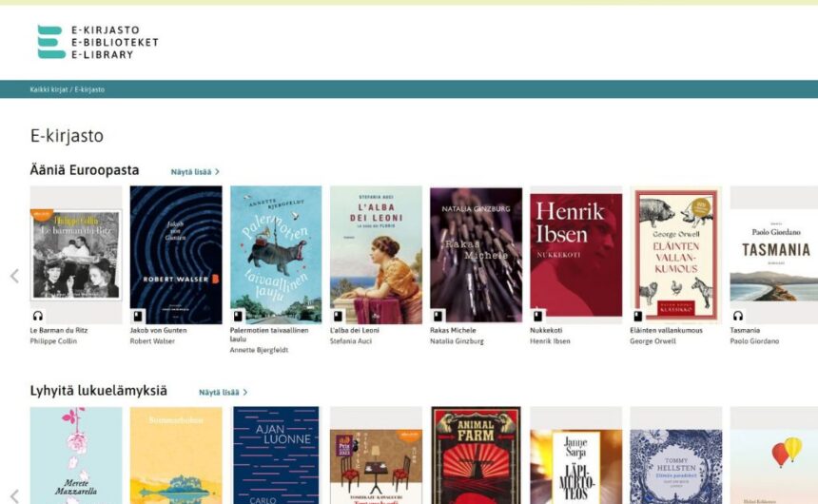
Task: Open the Animal Farm book cover
Action: pos(476,456)
